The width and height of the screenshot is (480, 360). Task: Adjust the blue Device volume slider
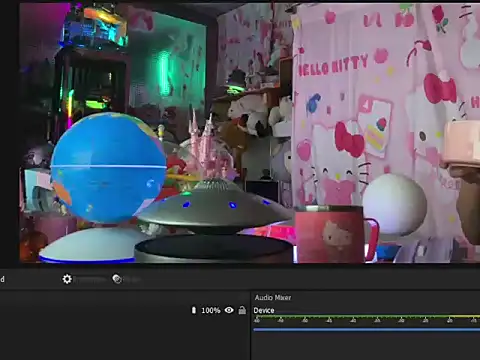pyautogui.click(x=367, y=330)
